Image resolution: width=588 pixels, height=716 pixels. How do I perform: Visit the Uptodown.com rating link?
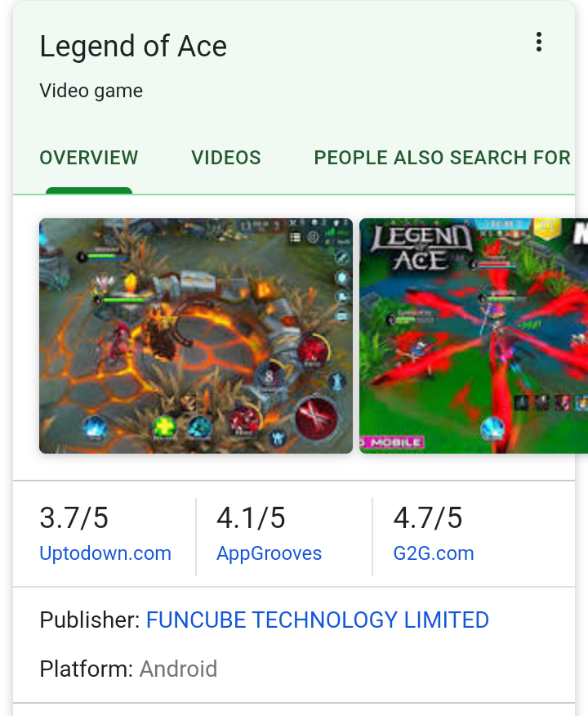[x=105, y=553]
